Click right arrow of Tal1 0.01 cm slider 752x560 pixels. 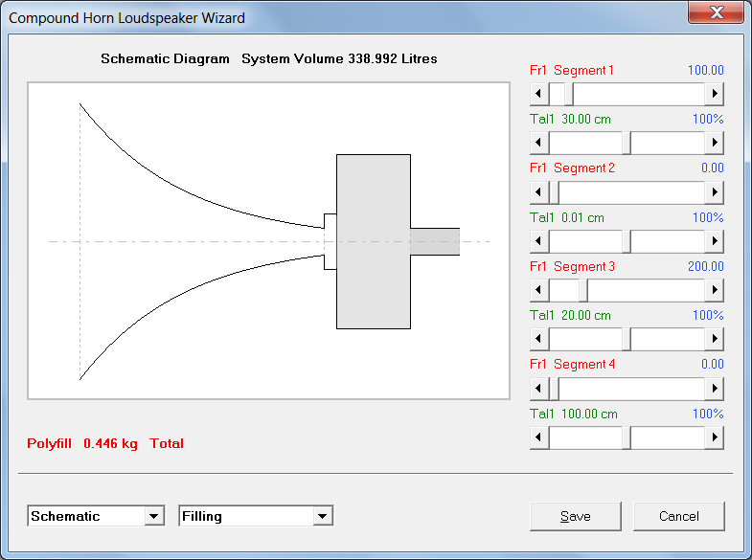pos(714,240)
